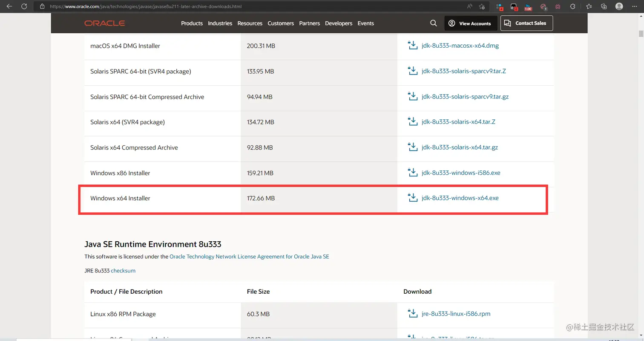644x341 pixels.
Task: Click download icon for jre-8u333-linux-i586.rpm
Action: click(412, 314)
